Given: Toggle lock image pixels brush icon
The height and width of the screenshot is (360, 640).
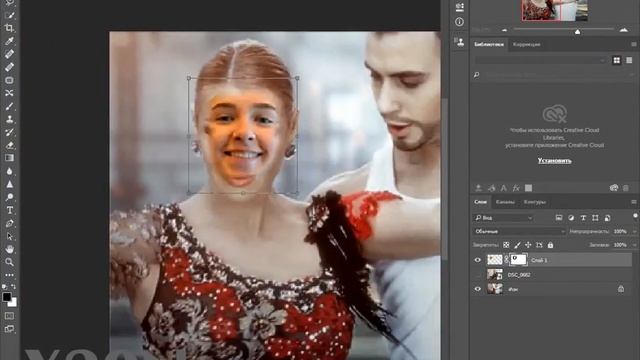Looking at the screenshot, I should tap(517, 245).
